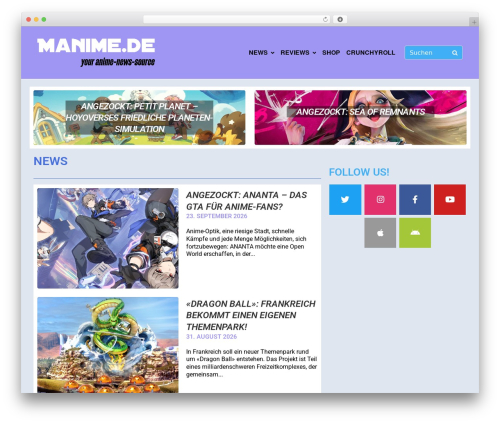Viewport: 500px width, 423px height.
Task: Open the ANANTA article thumbnail
Action: [x=108, y=238]
